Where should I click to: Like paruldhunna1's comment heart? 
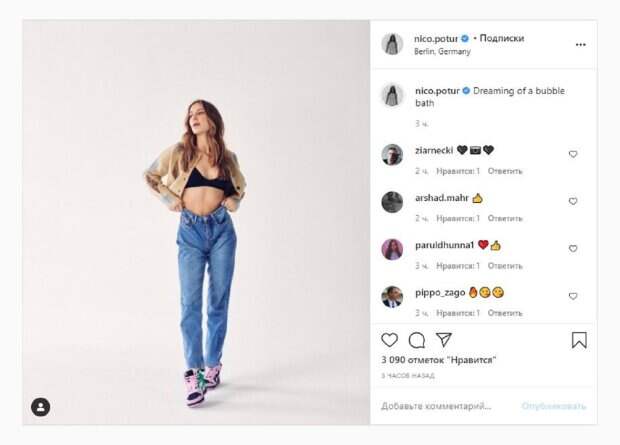click(x=573, y=248)
